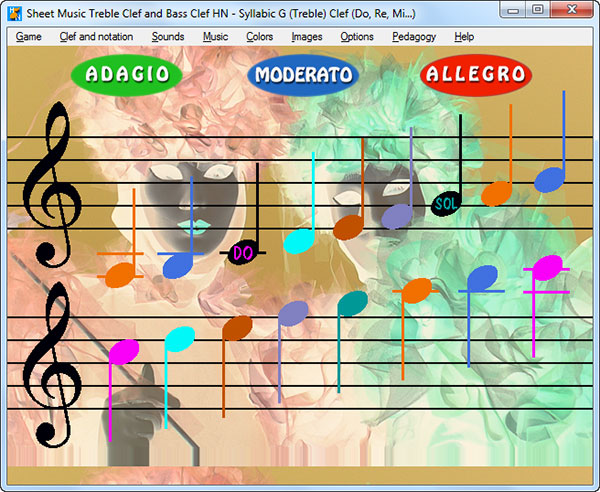Image resolution: width=600 pixels, height=492 pixels.
Task: Choose the blue Moderato tempo button
Action: point(303,75)
